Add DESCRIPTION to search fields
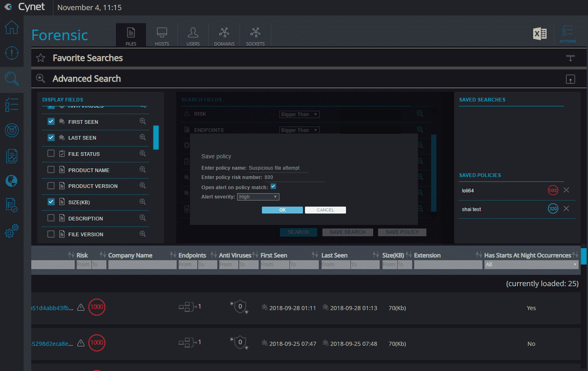The height and width of the screenshot is (371, 588). pyautogui.click(x=143, y=218)
